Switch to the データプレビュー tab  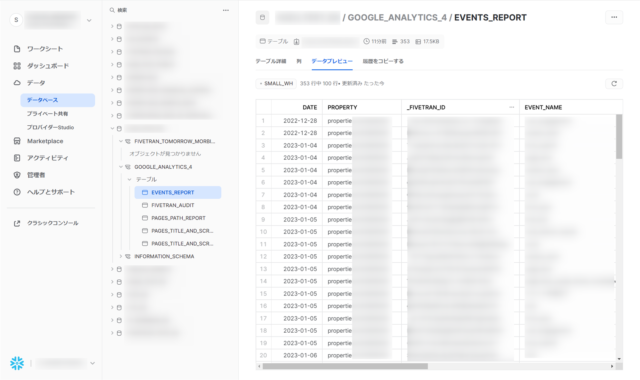tap(332, 61)
